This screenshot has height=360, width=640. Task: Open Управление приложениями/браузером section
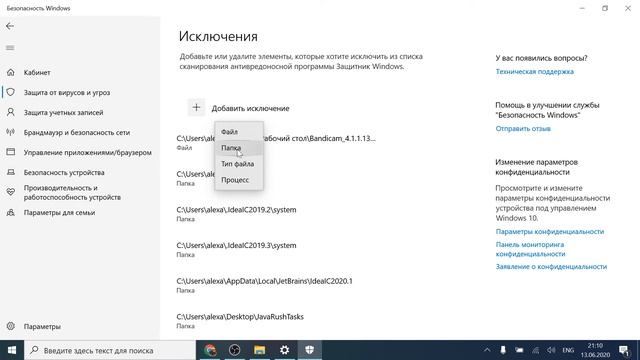click(x=87, y=152)
